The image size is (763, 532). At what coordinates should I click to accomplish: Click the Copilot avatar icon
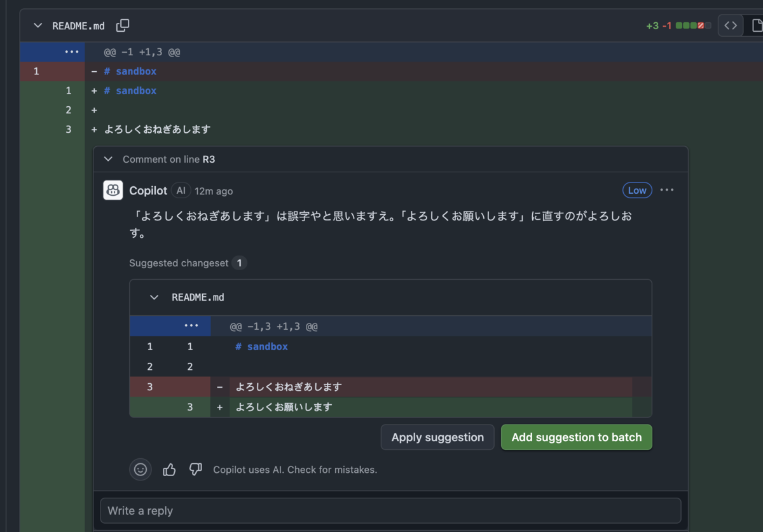pyautogui.click(x=113, y=190)
